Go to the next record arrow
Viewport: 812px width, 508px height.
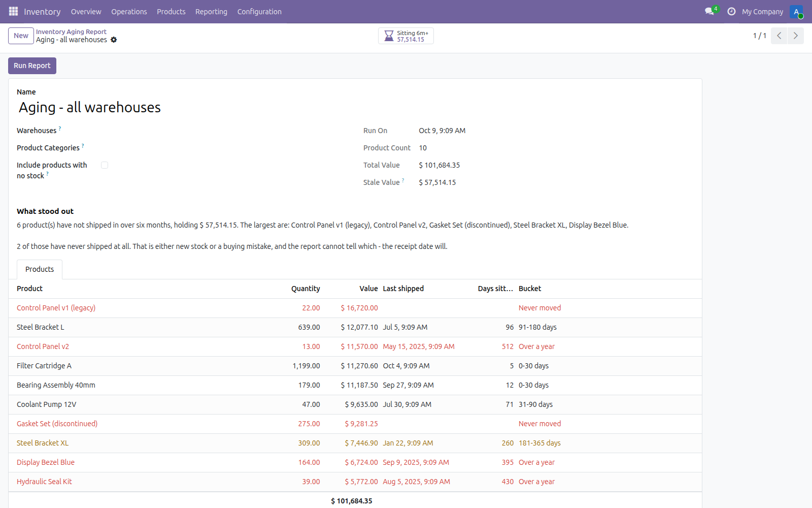pos(795,36)
